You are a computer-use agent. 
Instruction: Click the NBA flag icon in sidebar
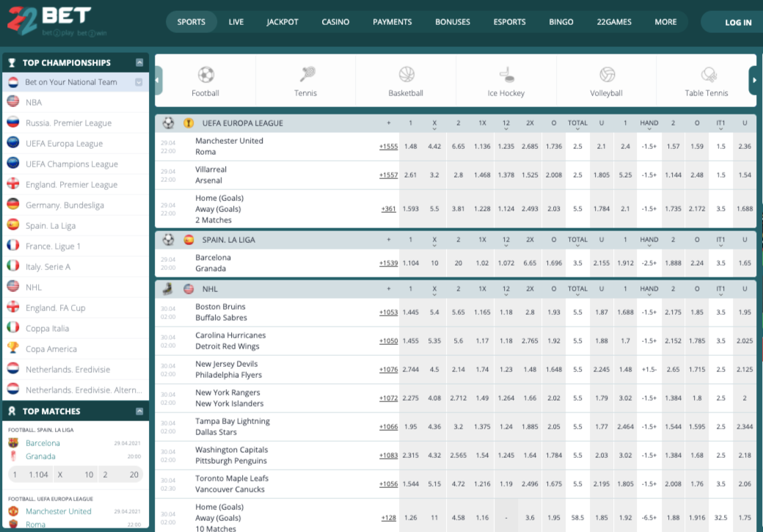click(x=13, y=102)
